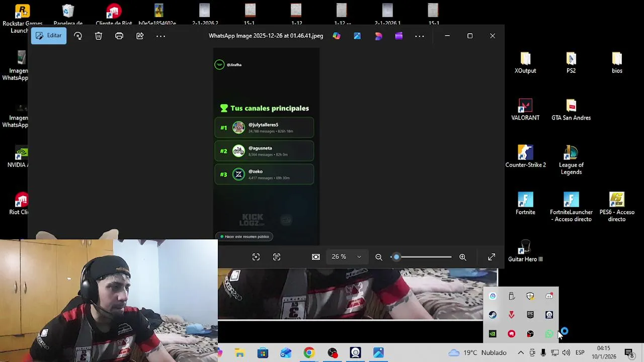
Task: Select Papelera de reciclaje desktop icon
Action: pos(68,14)
